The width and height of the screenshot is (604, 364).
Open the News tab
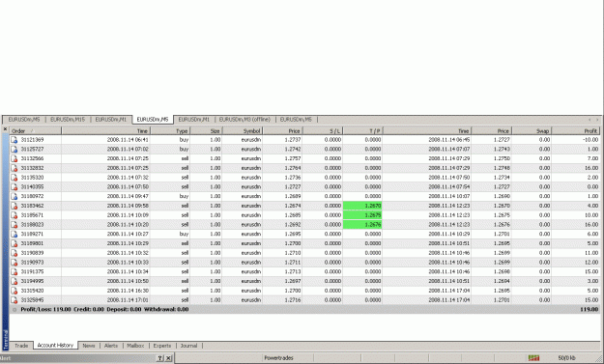click(89, 346)
